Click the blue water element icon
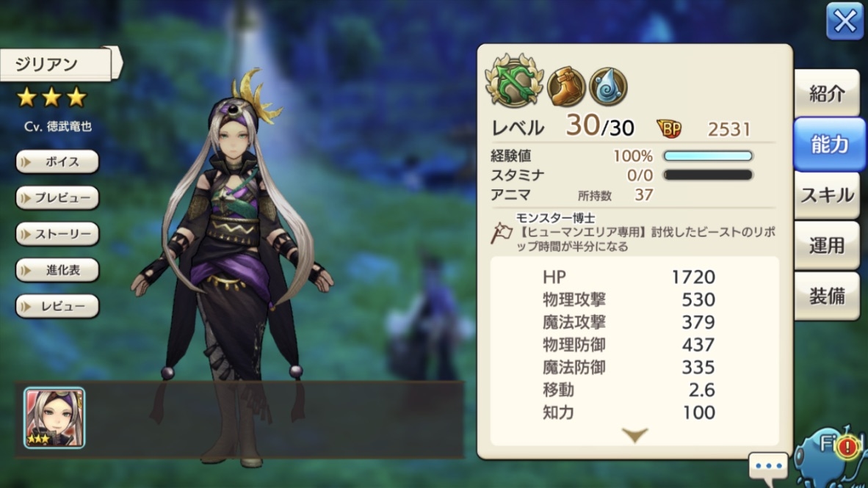The image size is (868, 488). coord(608,87)
